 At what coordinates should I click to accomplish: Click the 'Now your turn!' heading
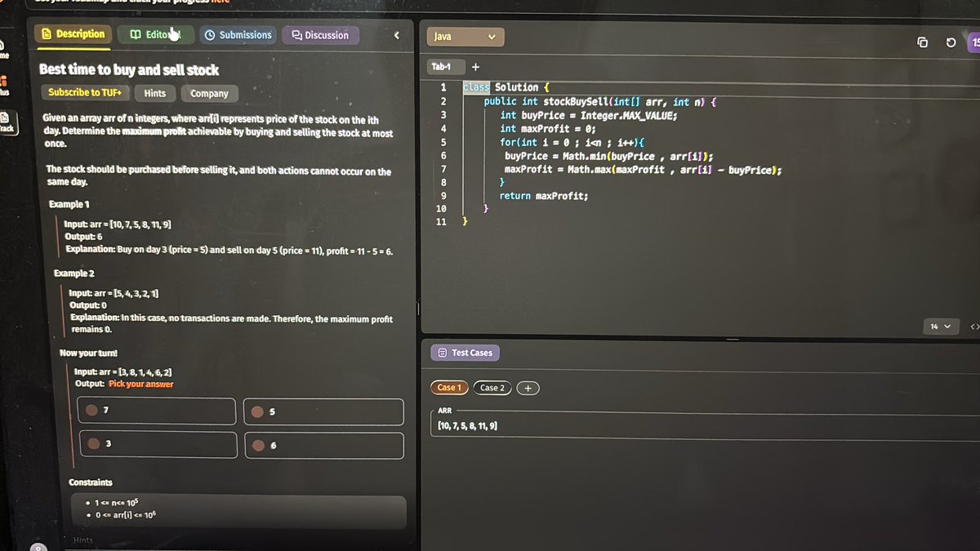(88, 353)
